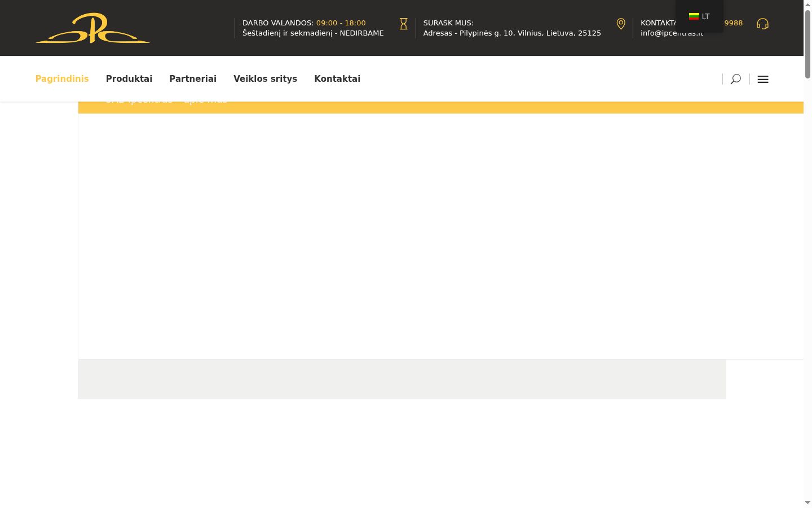Open the Produktai menu item
812x508 pixels.
[x=129, y=78]
